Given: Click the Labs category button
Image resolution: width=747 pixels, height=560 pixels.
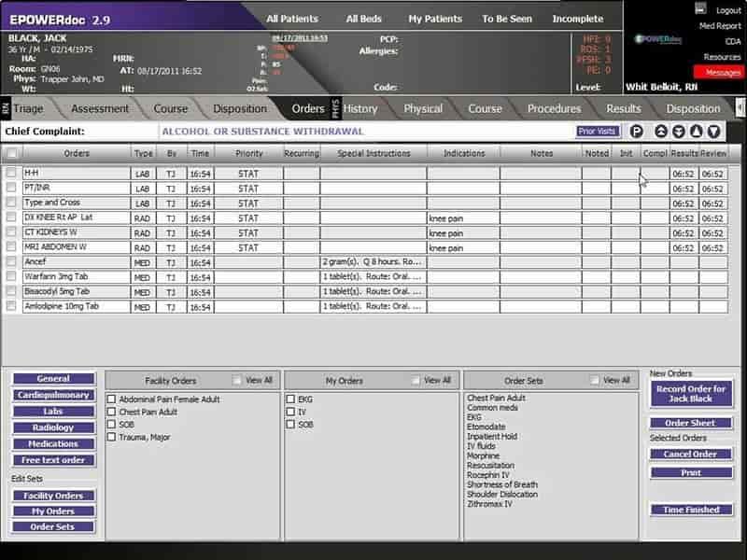Looking at the screenshot, I should coord(53,411).
